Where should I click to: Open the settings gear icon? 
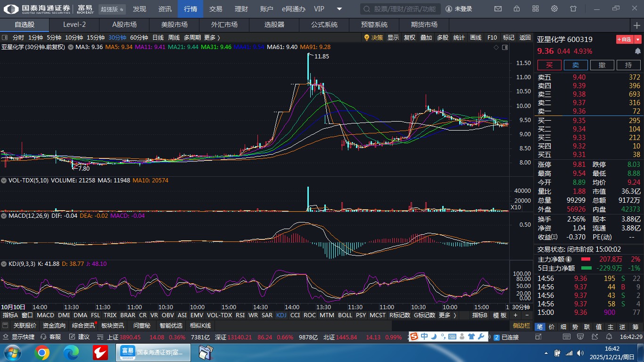pos(554,8)
